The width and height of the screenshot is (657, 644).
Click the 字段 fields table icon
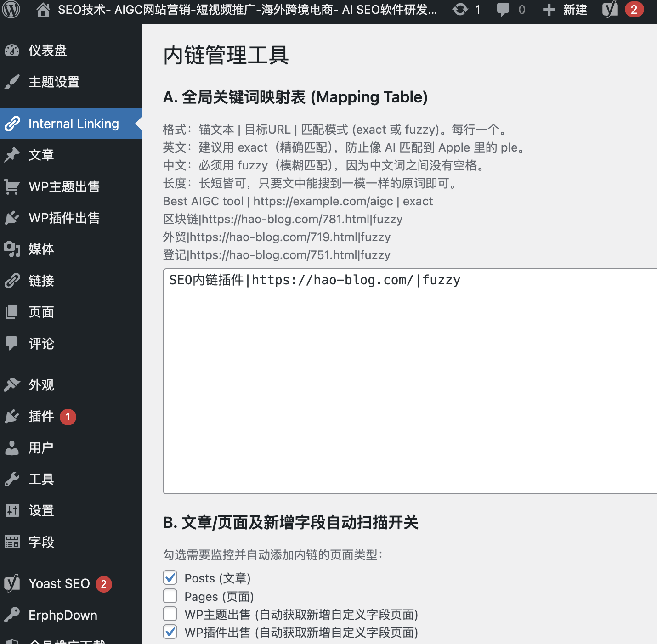[12, 542]
